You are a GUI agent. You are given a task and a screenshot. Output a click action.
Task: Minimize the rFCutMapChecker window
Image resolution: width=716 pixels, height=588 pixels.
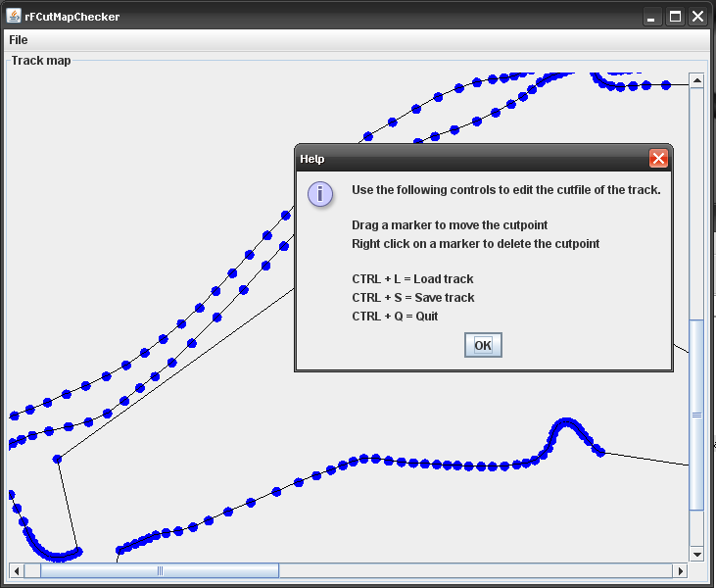652,17
